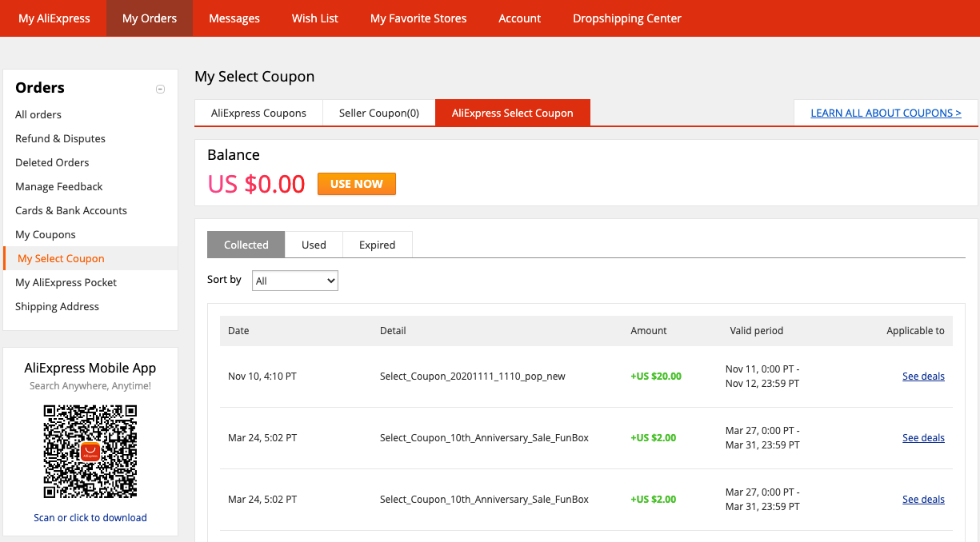The image size is (980, 542).
Task: Select AliExpress Select Coupon tab
Action: click(513, 113)
